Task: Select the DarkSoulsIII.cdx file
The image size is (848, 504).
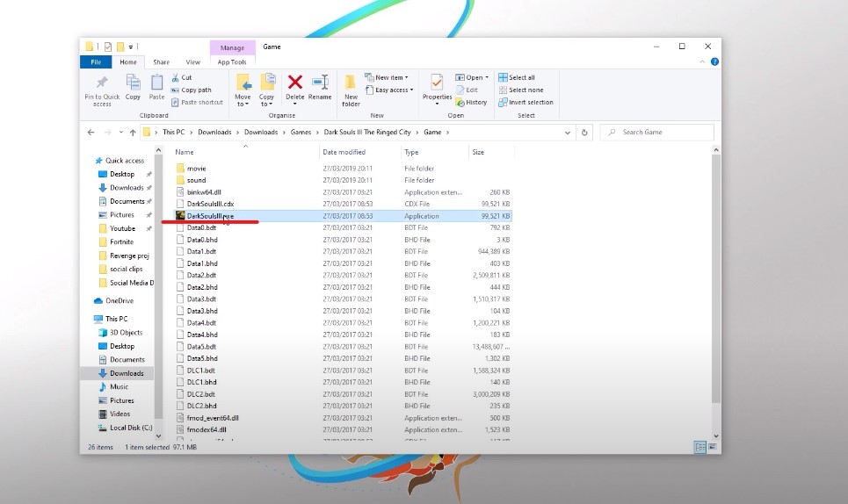Action: click(210, 205)
